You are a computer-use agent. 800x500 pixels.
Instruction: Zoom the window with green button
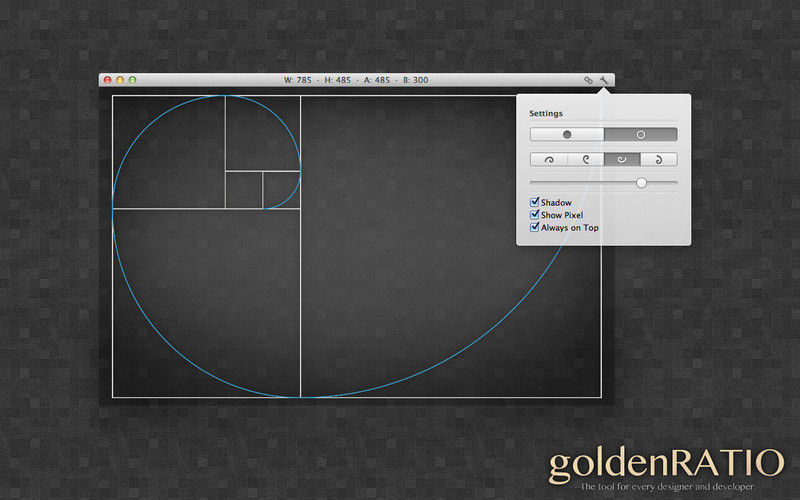pyautogui.click(x=132, y=80)
